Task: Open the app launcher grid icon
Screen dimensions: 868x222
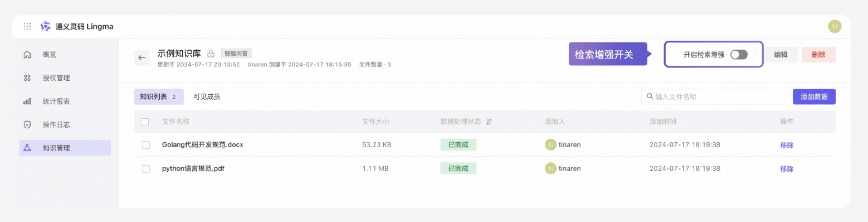Action: click(x=27, y=26)
